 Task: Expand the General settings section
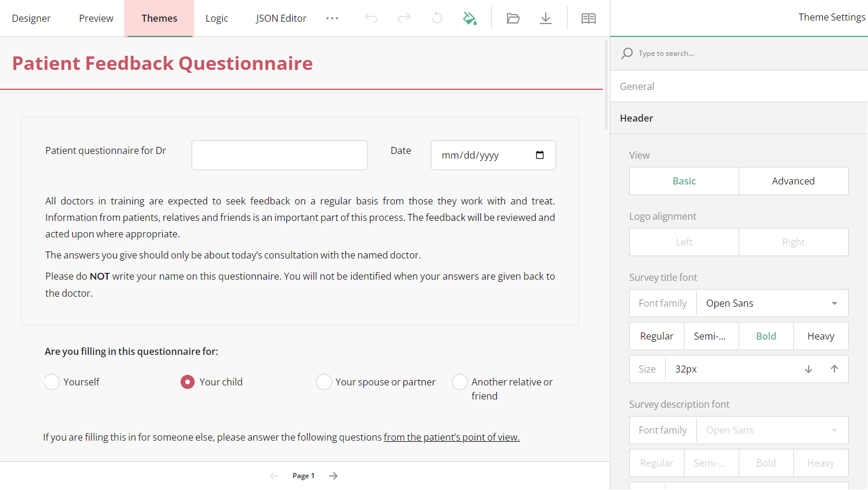[636, 86]
